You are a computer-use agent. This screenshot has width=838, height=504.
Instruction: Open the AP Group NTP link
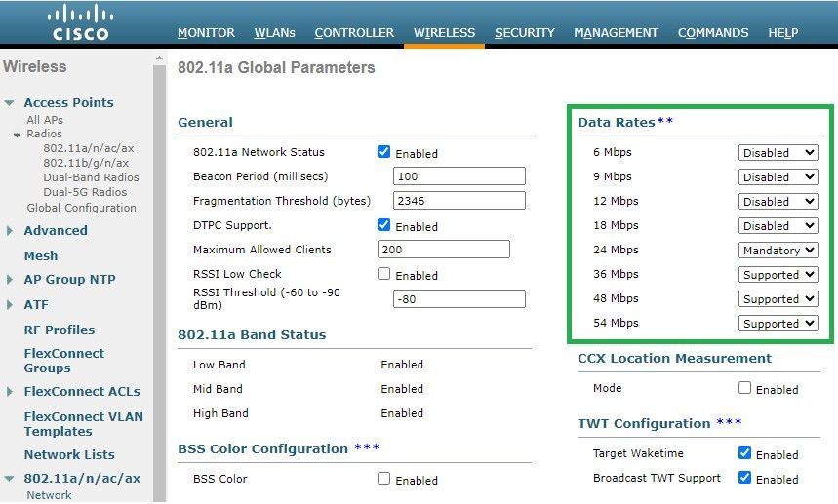69,279
